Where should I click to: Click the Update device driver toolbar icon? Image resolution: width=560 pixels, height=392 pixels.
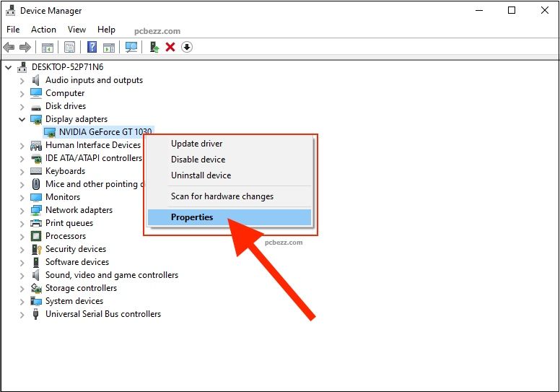(154, 47)
